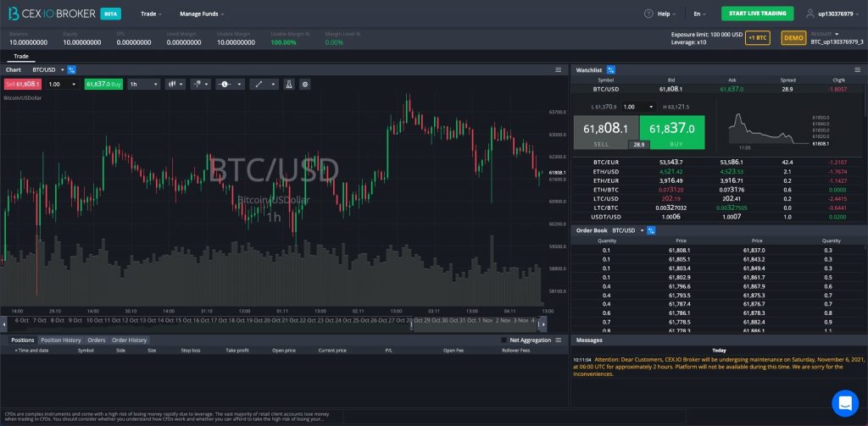Click the chart symbol link icon
Screen dimensions: 868x426
[x=71, y=69]
